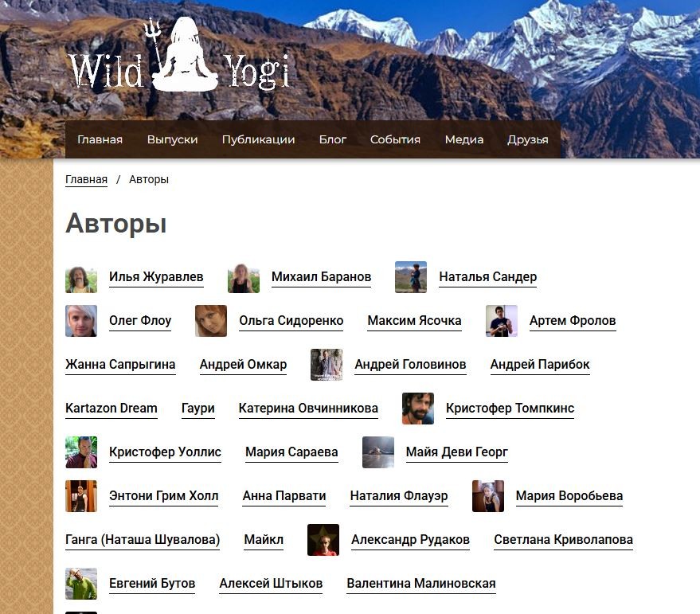Open the Медиа menu item
Image resolution: width=700 pixels, height=614 pixels.
(464, 140)
